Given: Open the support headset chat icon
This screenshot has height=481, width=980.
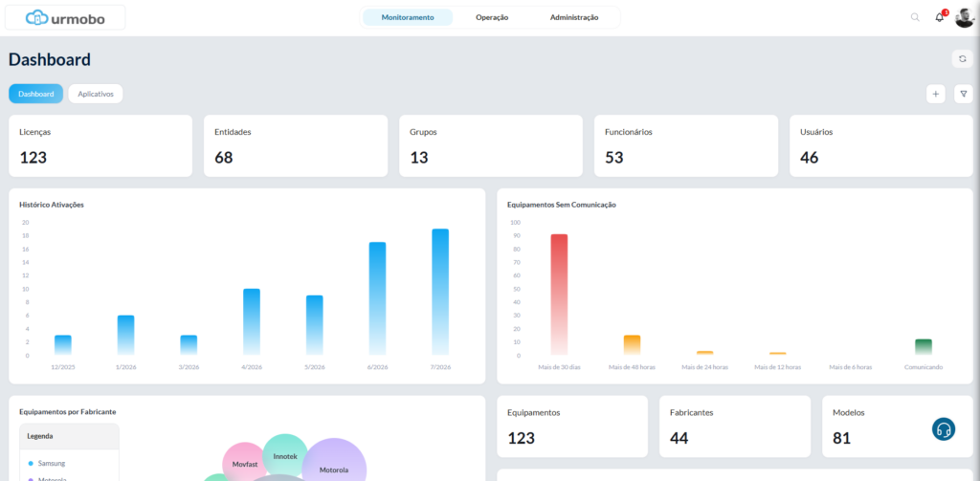Looking at the screenshot, I should click(x=944, y=429).
